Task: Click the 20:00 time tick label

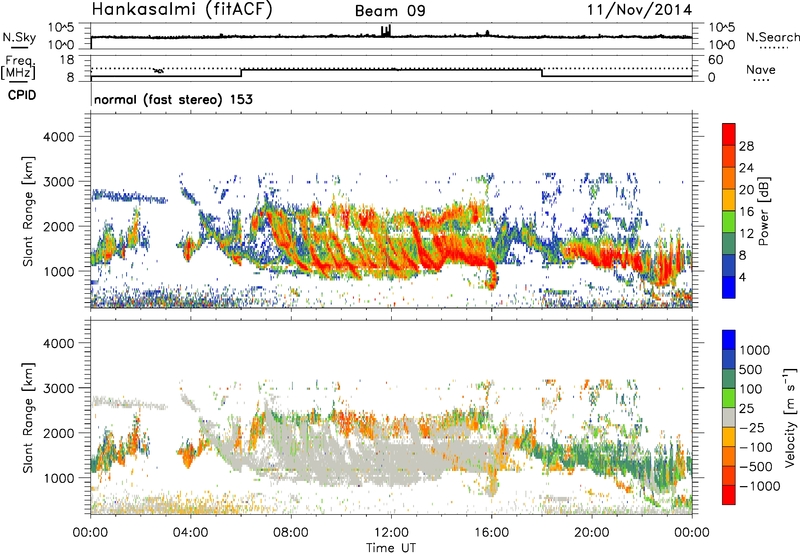Action: (591, 533)
